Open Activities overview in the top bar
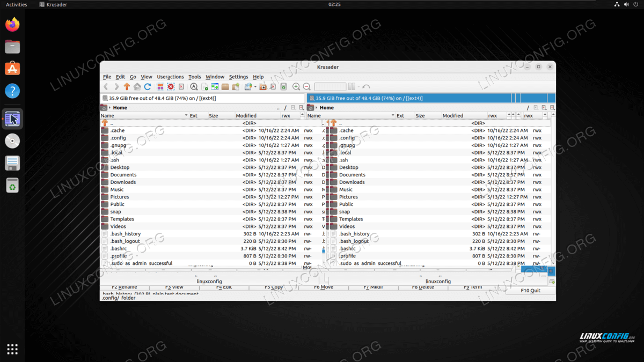The image size is (644, 362). click(16, 4)
